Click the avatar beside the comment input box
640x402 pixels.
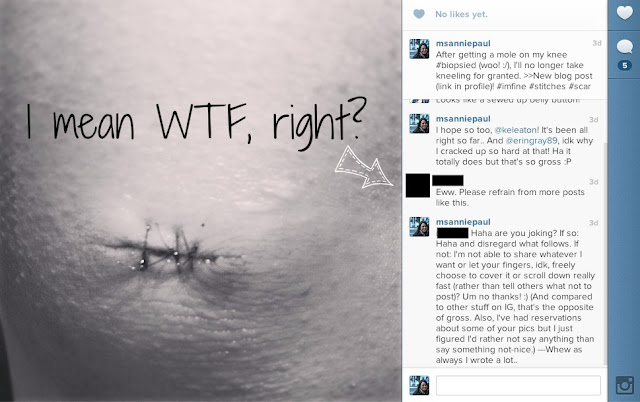[419, 385]
